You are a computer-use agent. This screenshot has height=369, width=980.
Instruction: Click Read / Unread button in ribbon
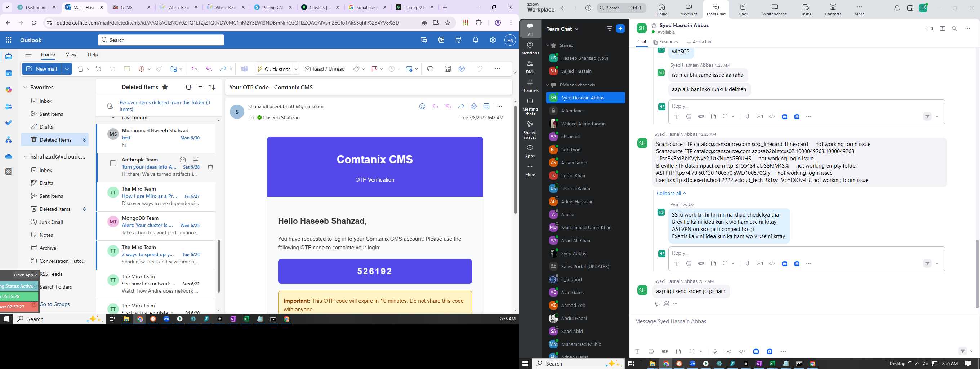pos(325,69)
